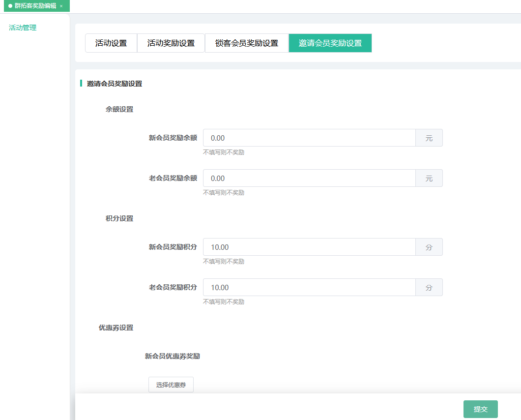
Task: Click the 新会员优惠券奖励 label
Action: coord(172,356)
